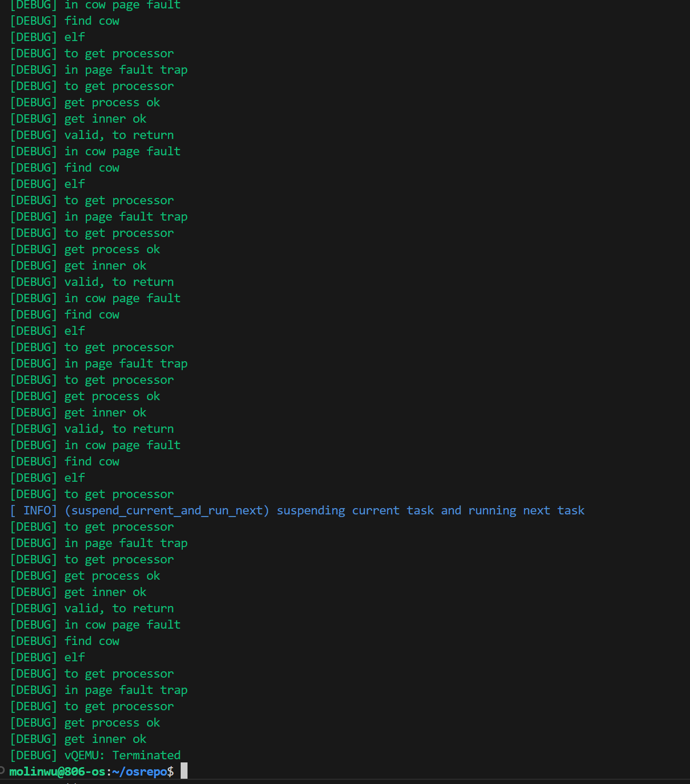Click the last 'valid, to return' line
Screen dimensions: 690x784
click(x=119, y=608)
